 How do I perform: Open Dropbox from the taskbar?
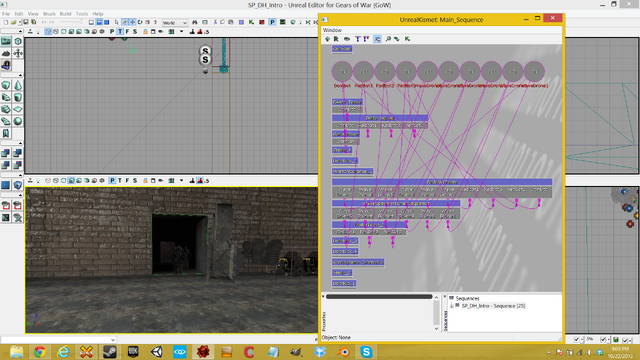click(x=320, y=352)
